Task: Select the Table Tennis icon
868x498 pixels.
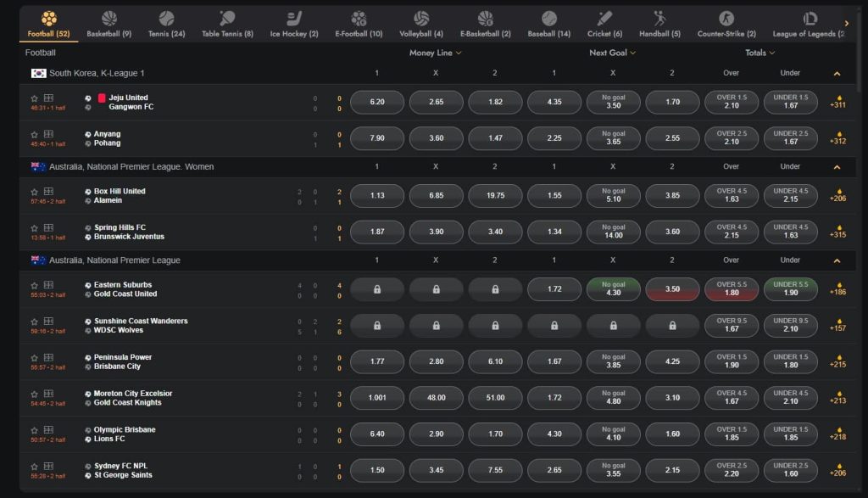Action: (227, 19)
